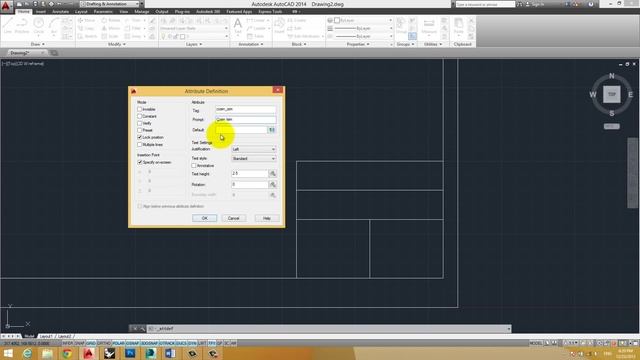Click the pick rotation angle icon
640x360 pixels.
[x=273, y=184]
